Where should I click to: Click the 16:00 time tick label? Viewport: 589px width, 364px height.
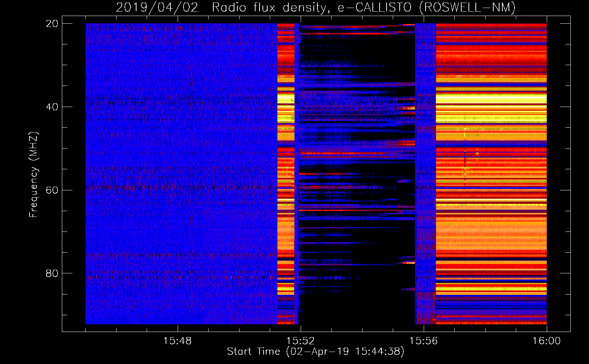[x=546, y=341]
